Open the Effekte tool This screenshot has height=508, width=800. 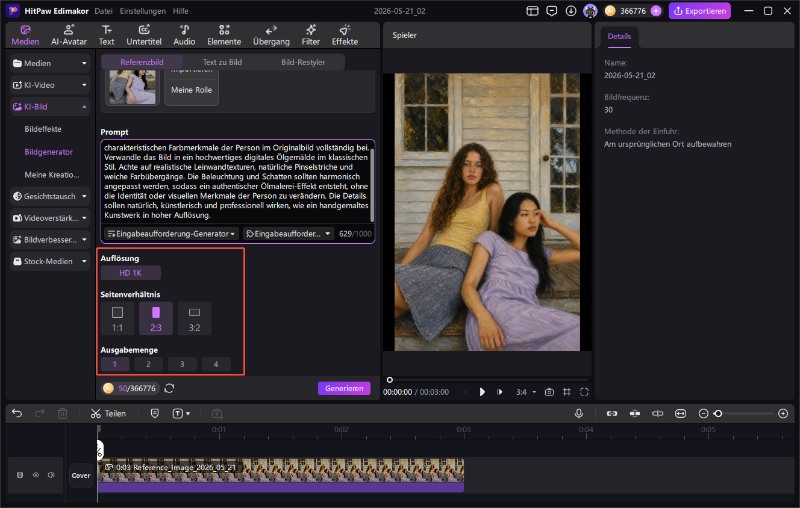click(345, 35)
